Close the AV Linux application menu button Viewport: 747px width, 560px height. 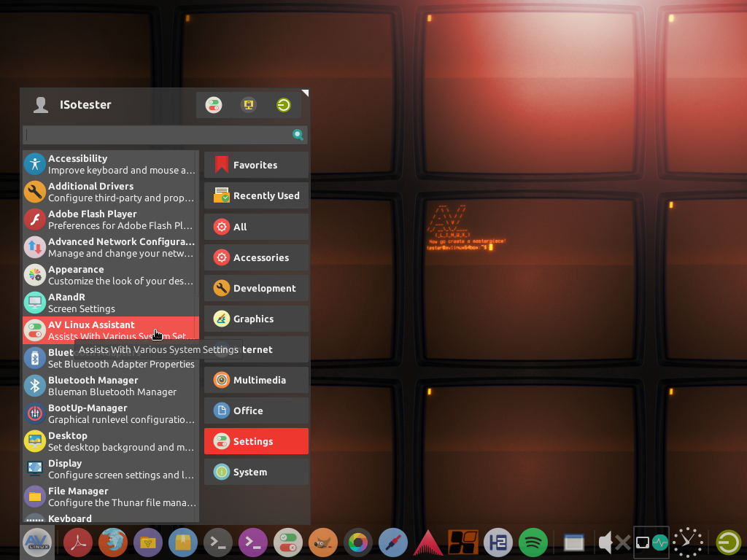pyautogui.click(x=37, y=543)
